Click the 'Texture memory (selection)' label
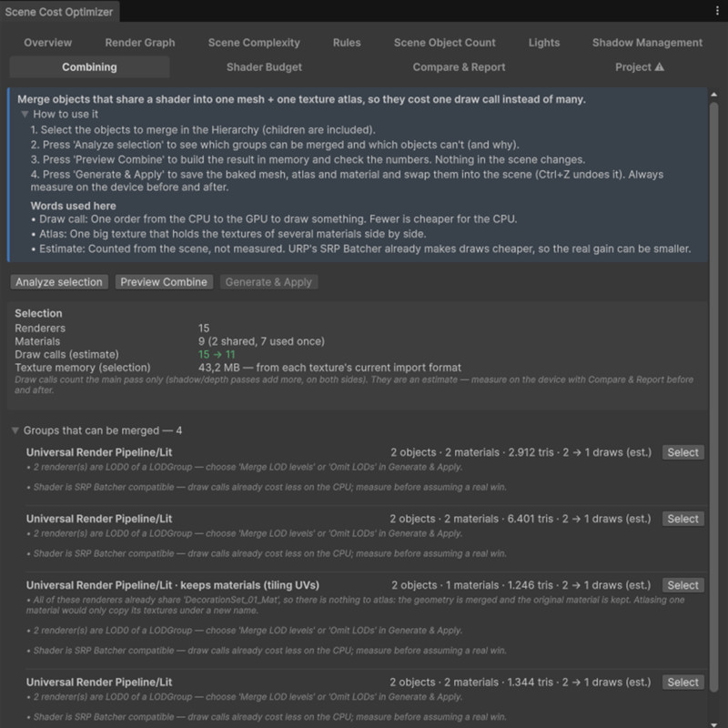This screenshot has width=728, height=728. click(x=83, y=368)
